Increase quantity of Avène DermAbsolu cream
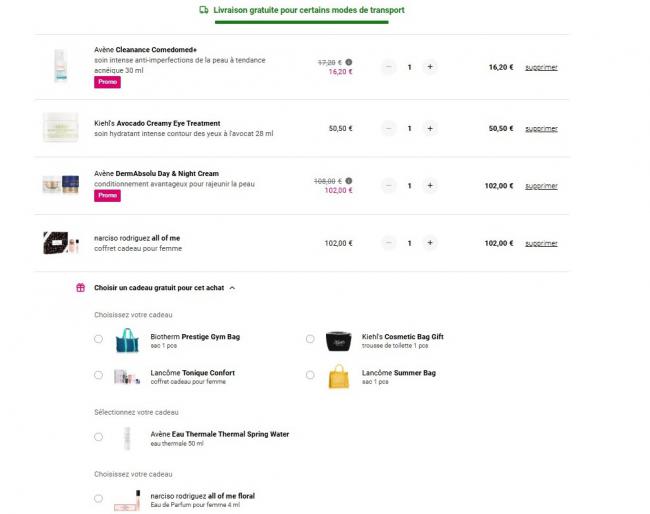Image resolution: width=650 pixels, height=514 pixels. (430, 185)
